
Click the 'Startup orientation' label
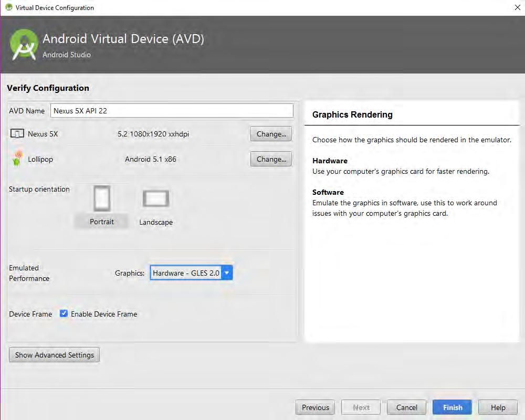[x=39, y=189]
